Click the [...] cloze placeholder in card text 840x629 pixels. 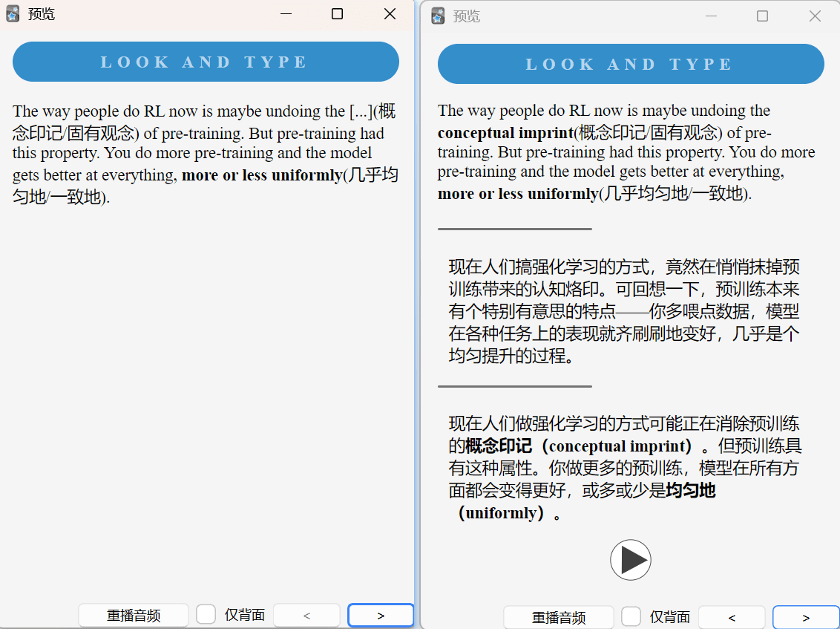pos(360,112)
